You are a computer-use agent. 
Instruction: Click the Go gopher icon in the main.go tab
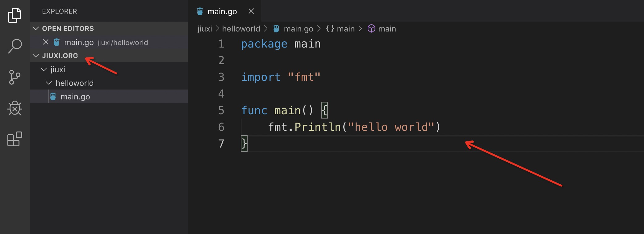pos(200,11)
